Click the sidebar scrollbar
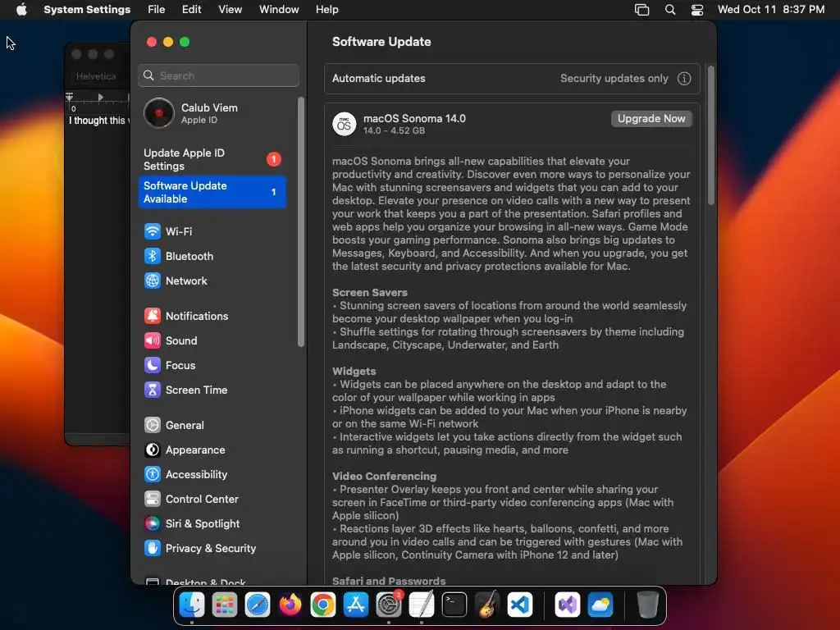 (301, 221)
